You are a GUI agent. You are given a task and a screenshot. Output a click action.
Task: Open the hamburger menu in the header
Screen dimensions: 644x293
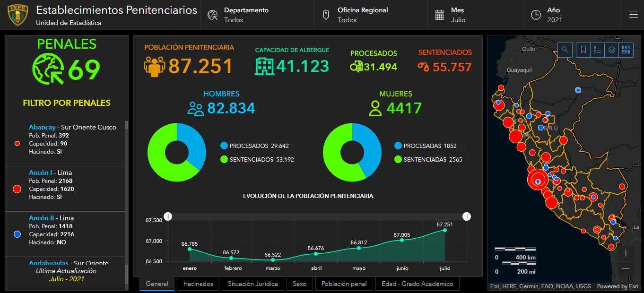click(633, 15)
